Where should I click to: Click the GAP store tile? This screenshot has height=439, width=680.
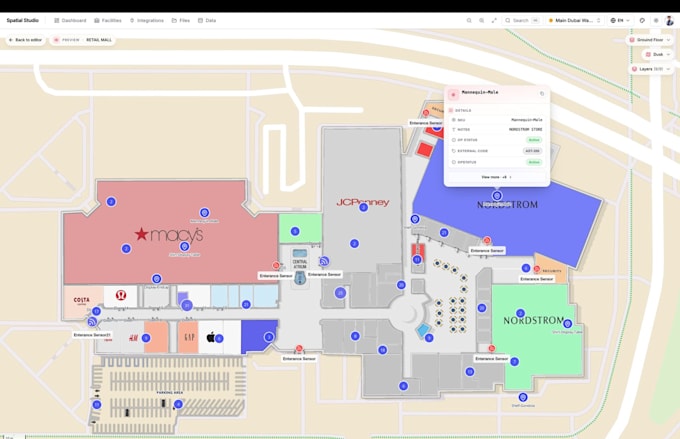click(x=189, y=337)
